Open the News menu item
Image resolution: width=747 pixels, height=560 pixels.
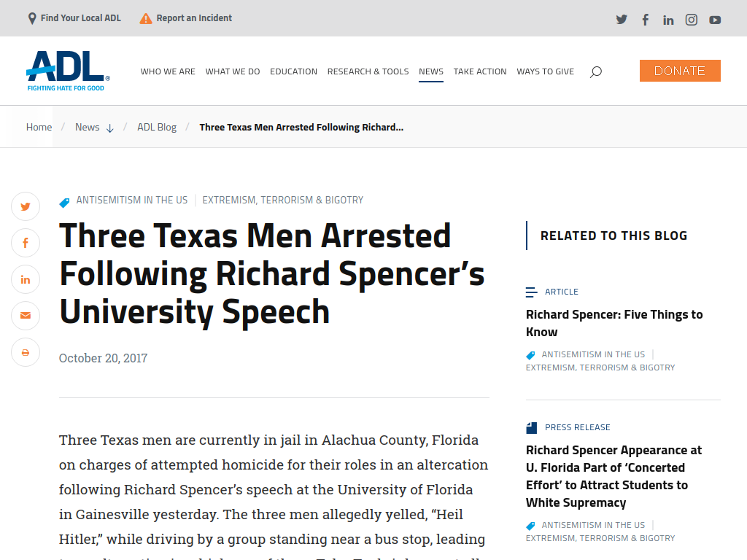click(x=431, y=71)
